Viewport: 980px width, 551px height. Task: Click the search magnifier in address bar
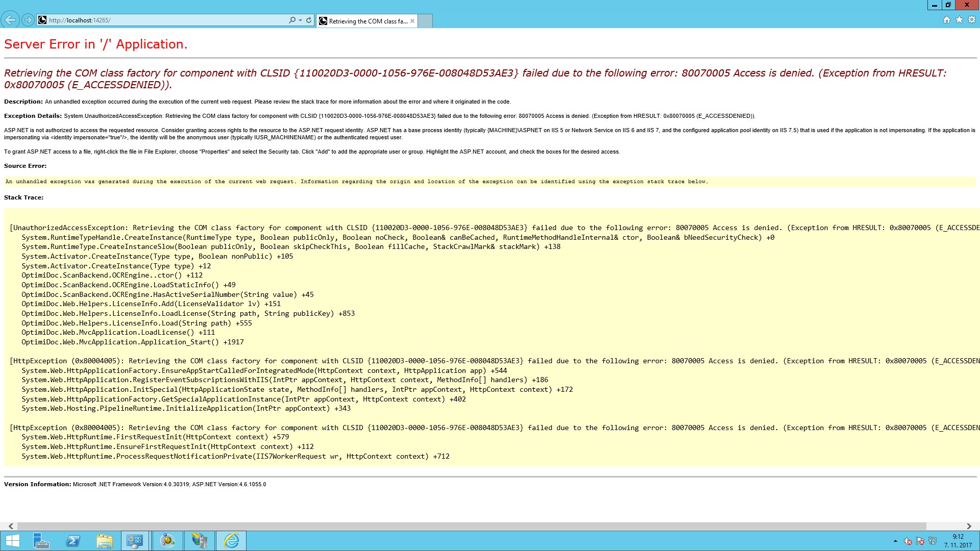coord(291,20)
